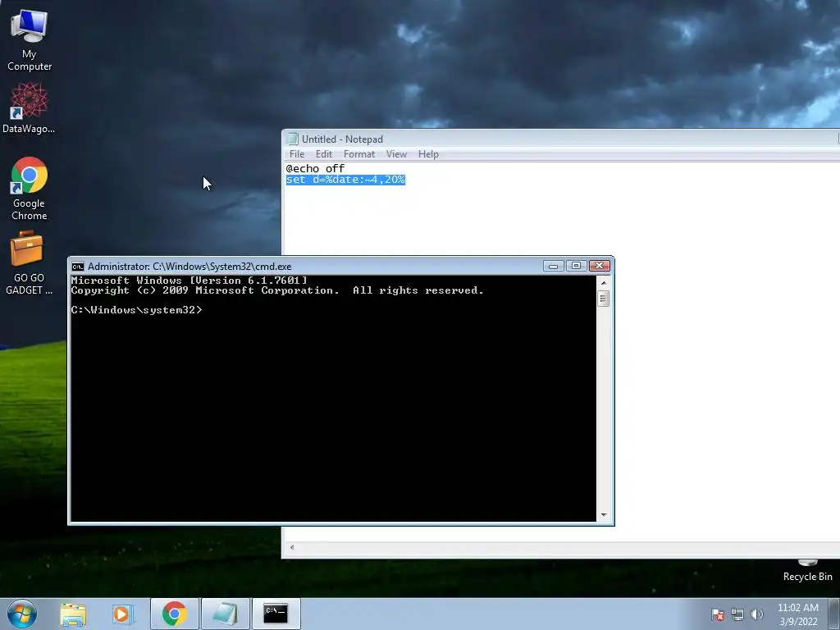Image resolution: width=840 pixels, height=630 pixels.
Task: Open the Edit menu in Notepad
Action: (323, 153)
